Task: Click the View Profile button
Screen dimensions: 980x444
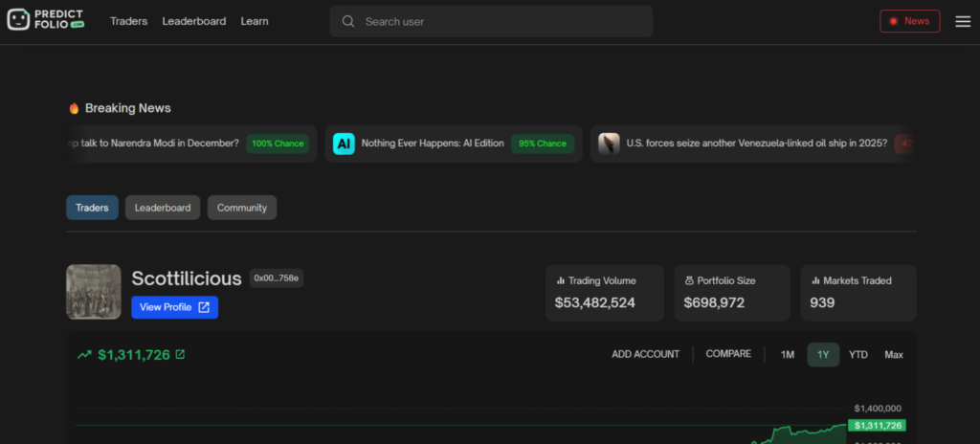Action: pos(174,307)
